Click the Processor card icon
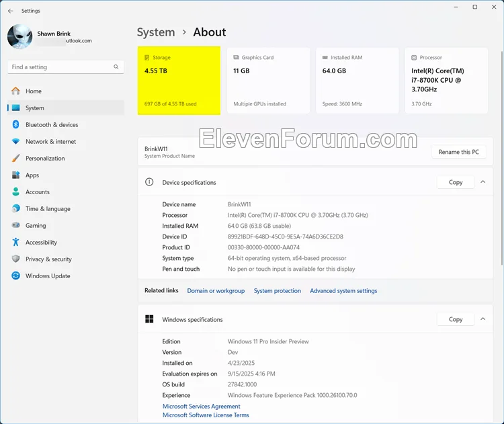The image size is (504, 424). click(x=414, y=58)
